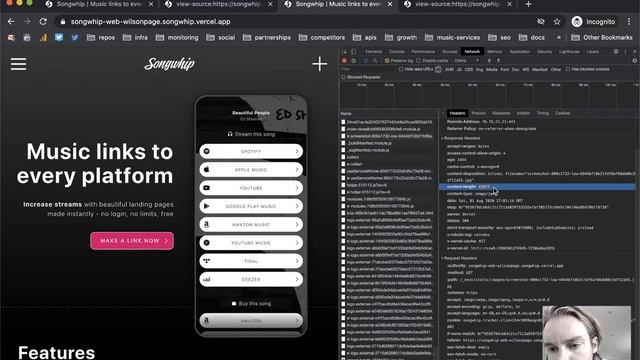
Task: Clear the network log
Action: pyautogui.click(x=354, y=61)
